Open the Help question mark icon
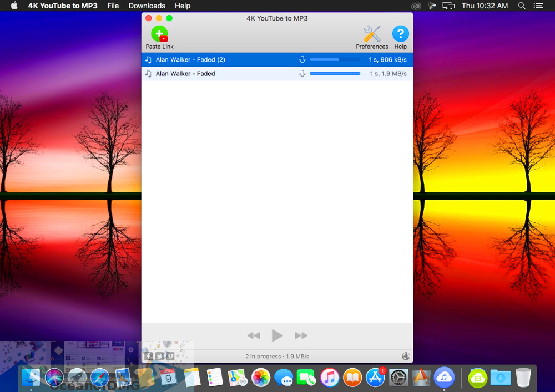Screen dimensions: 555x392 tap(400, 38)
